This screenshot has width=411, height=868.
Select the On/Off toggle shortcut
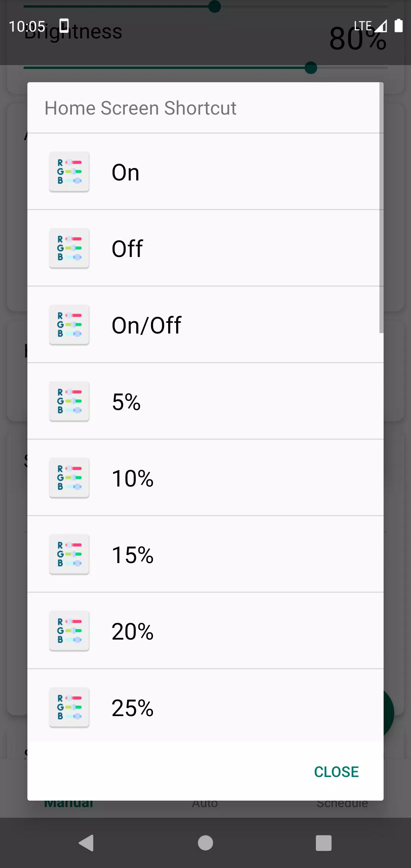coord(205,325)
